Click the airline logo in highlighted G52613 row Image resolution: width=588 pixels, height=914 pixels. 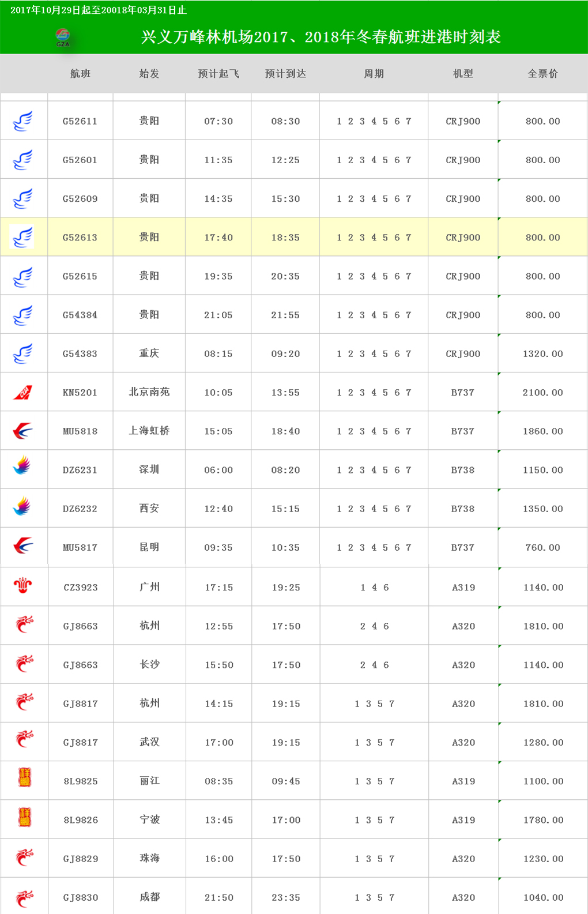(x=22, y=237)
